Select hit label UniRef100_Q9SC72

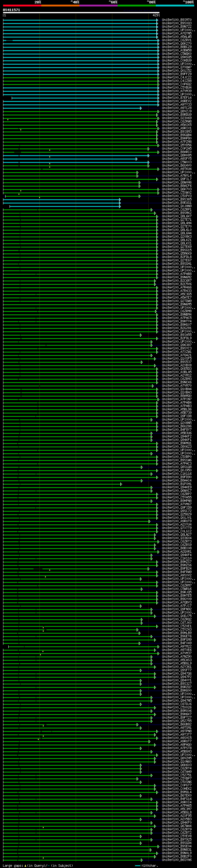[x=177, y=511]
